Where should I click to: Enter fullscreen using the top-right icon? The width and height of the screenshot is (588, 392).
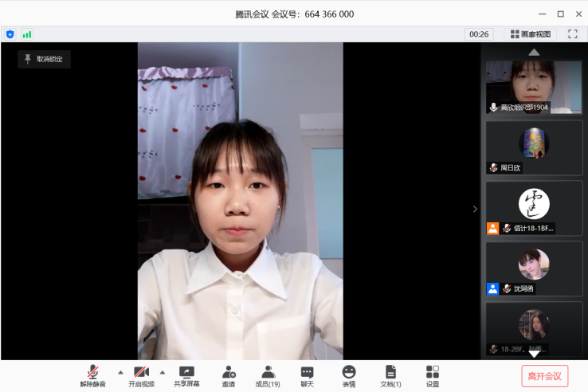click(572, 34)
